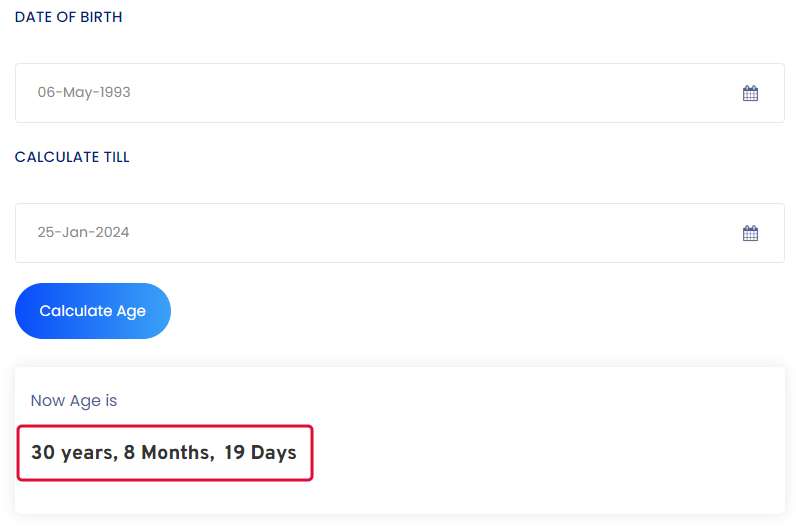Click the Calculate Age button
This screenshot has height=532, width=796.
[93, 311]
